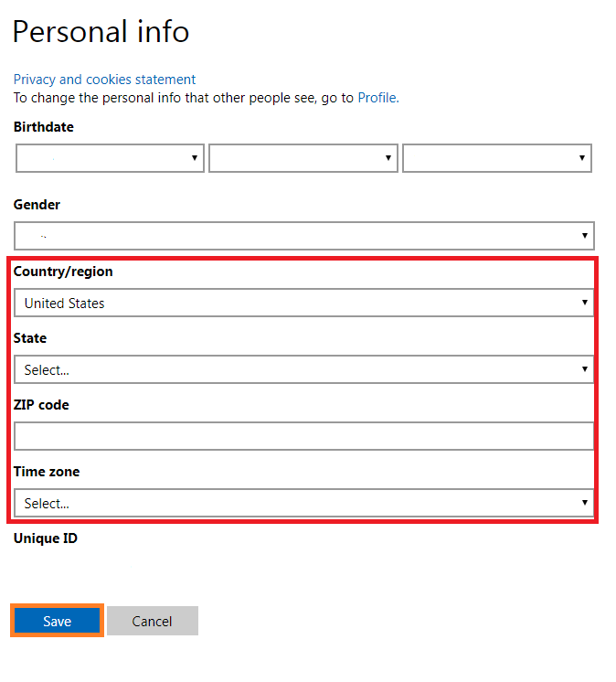Click the Personal info heading

tap(101, 32)
